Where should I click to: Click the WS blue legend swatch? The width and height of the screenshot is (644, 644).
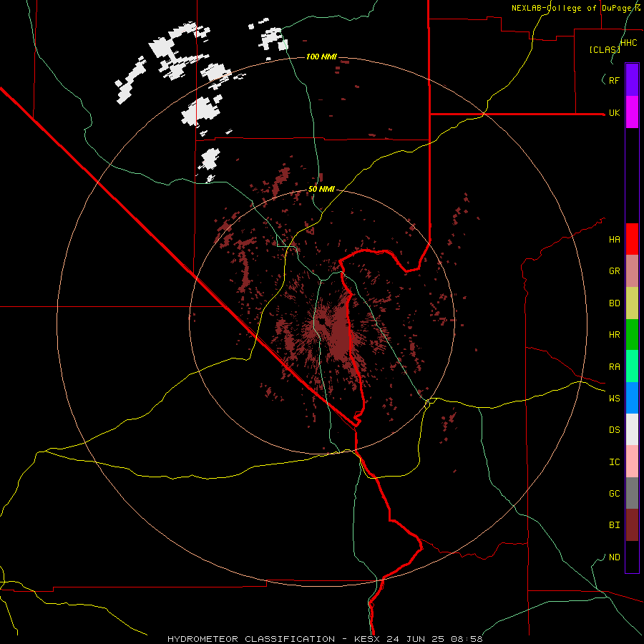tap(632, 398)
